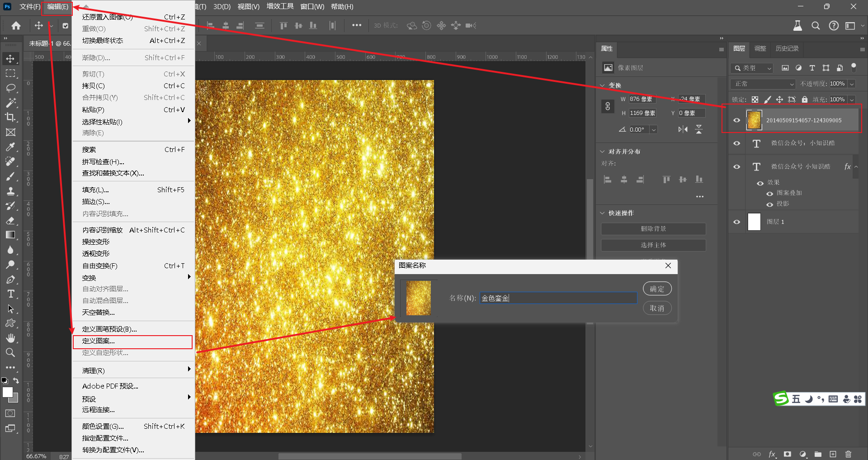Click the Home icon in options bar

[16, 25]
